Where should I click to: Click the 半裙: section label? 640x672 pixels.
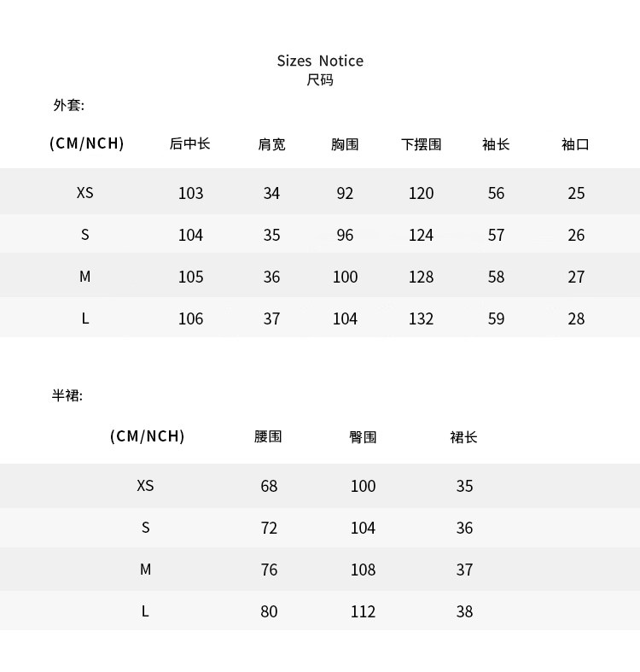pos(67,395)
